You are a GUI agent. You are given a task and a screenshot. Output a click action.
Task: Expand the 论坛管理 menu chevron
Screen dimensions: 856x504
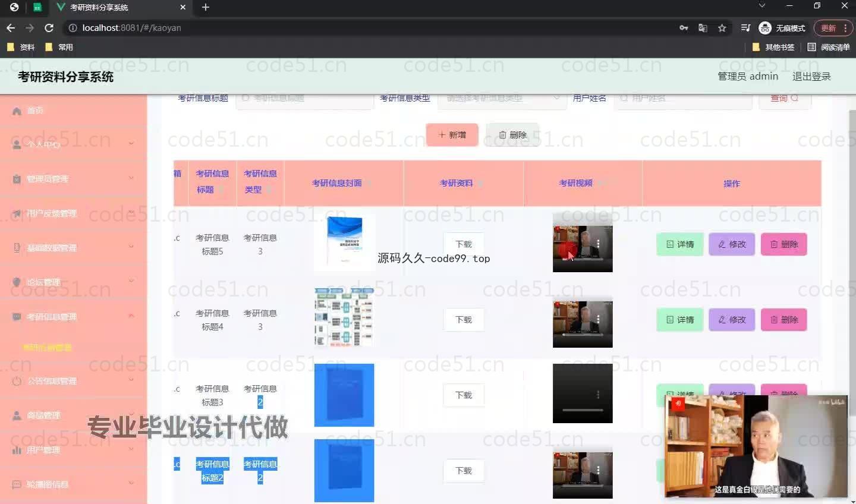tap(131, 281)
